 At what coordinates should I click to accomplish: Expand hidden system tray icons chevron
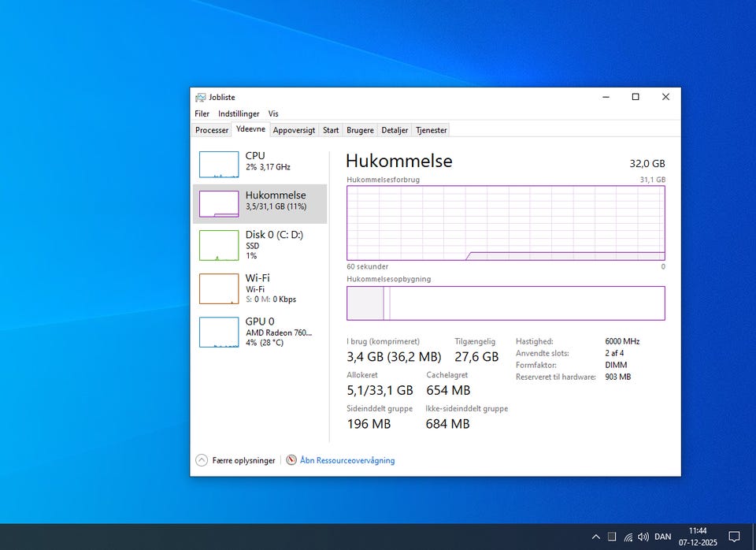(x=596, y=537)
